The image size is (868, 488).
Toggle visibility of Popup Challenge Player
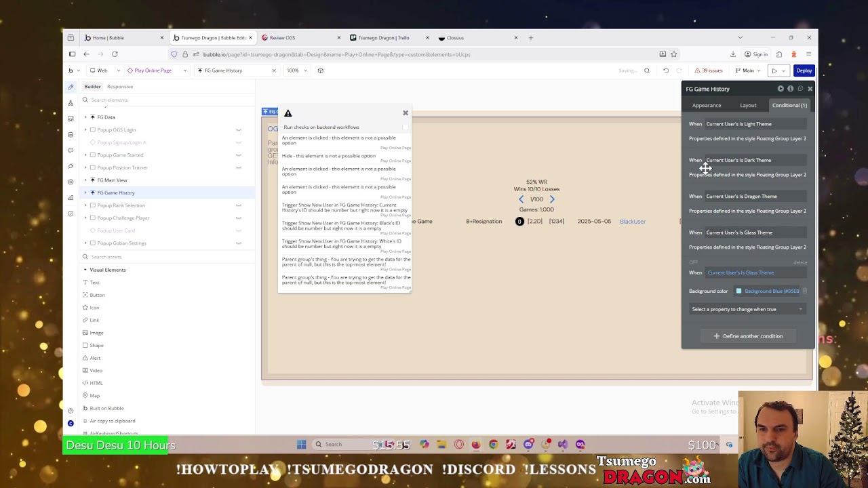click(x=239, y=218)
